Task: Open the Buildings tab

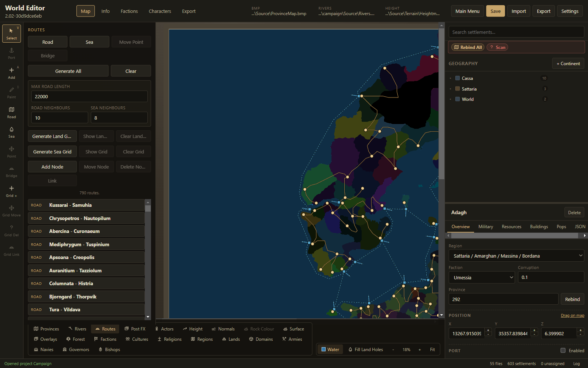Action: [539, 227]
